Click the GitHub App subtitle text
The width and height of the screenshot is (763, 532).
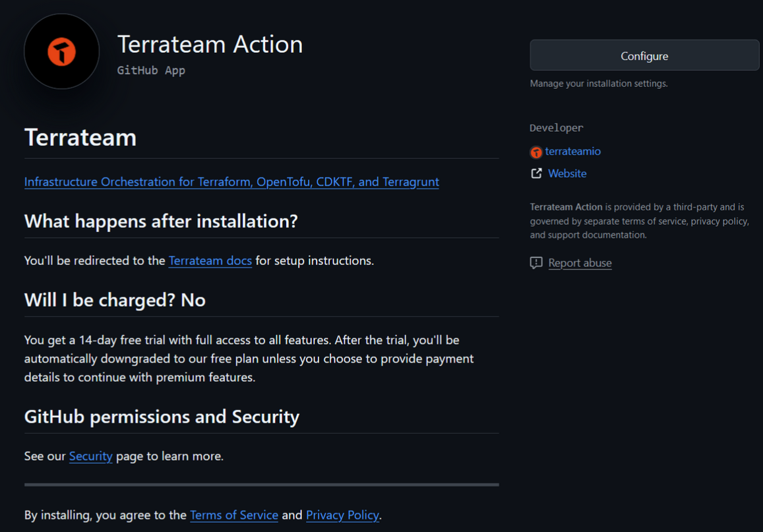[x=151, y=71]
